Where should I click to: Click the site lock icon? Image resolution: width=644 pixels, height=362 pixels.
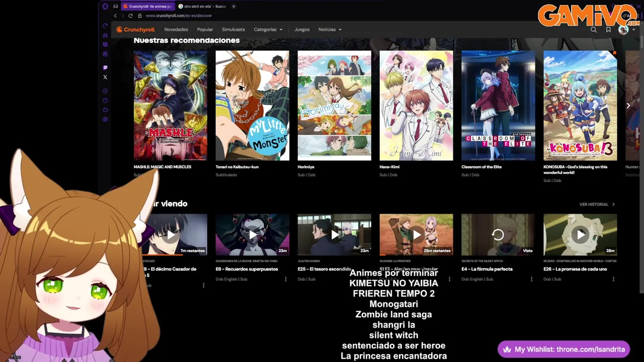(x=140, y=16)
